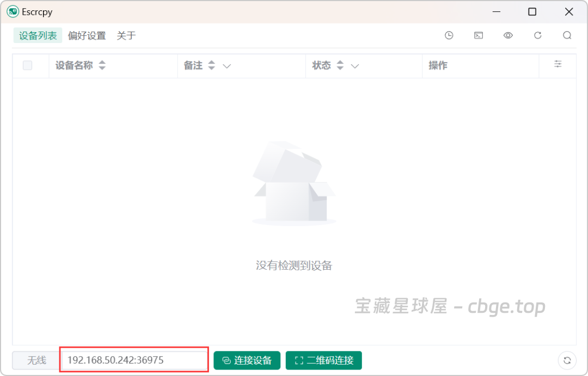The height and width of the screenshot is (376, 588).
Task: Toggle sorting on the 状态 column
Action: click(340, 65)
